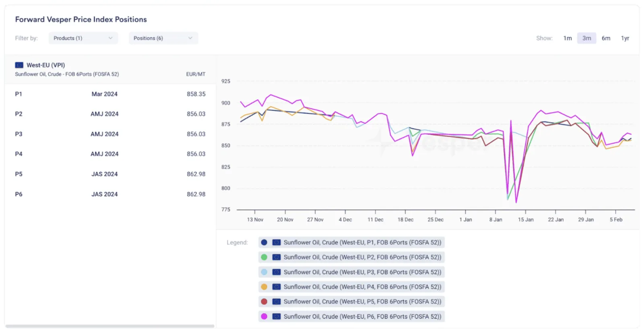Toggle the P3 series in the legend
This screenshot has height=331, width=644.
click(351, 272)
